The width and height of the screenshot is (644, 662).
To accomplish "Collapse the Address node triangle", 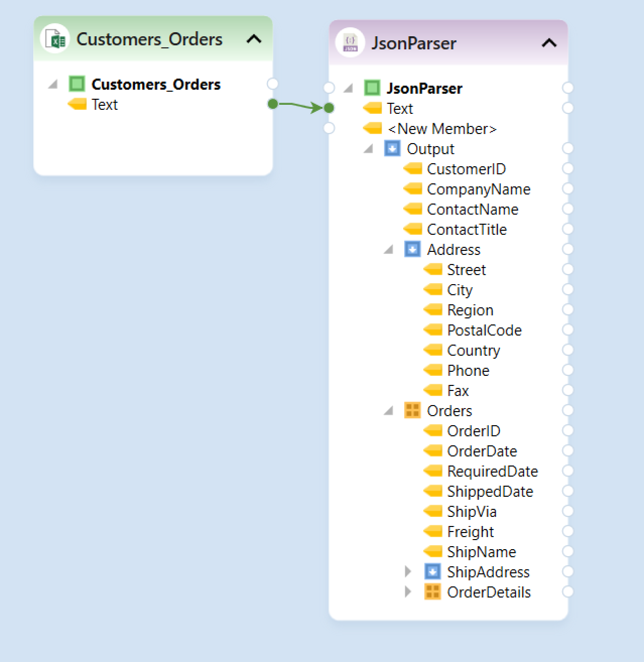I will point(389,250).
